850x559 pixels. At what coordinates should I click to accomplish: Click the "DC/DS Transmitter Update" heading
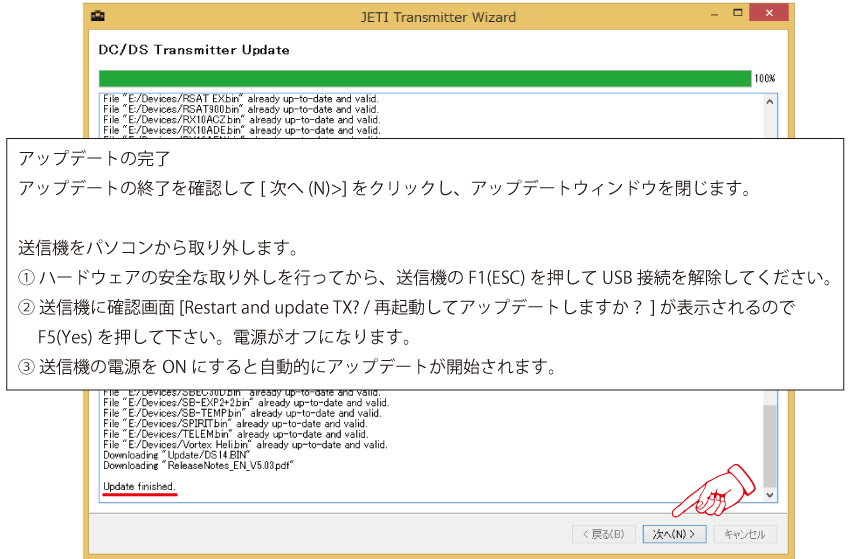point(194,50)
